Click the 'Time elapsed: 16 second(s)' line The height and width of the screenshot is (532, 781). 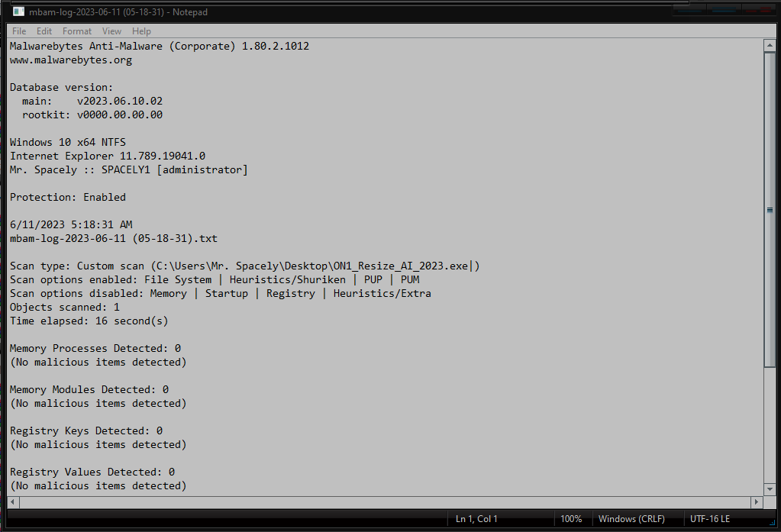coord(89,321)
